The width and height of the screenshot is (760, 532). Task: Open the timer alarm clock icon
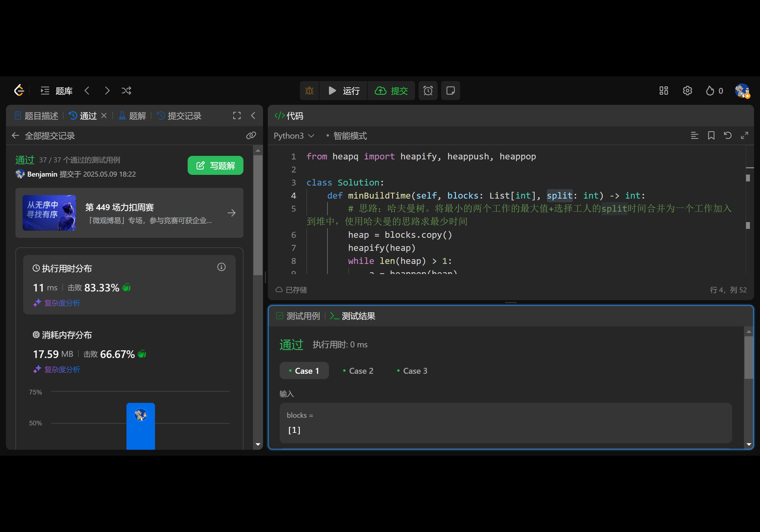[428, 91]
